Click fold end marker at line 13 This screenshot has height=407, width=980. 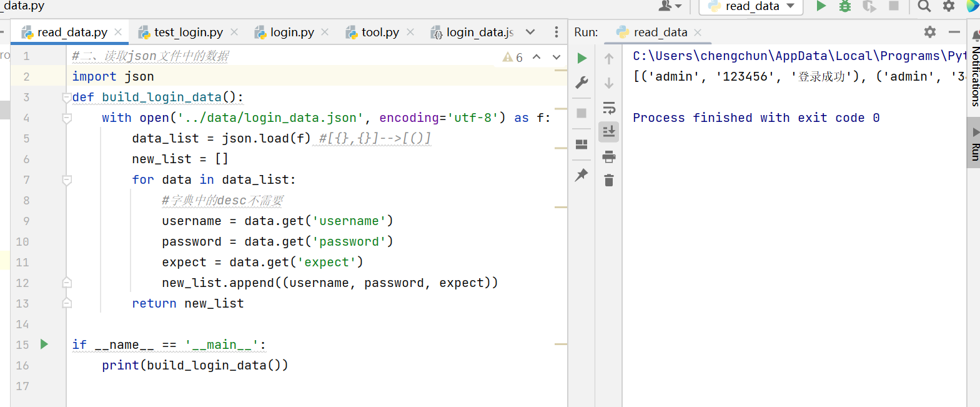(67, 303)
